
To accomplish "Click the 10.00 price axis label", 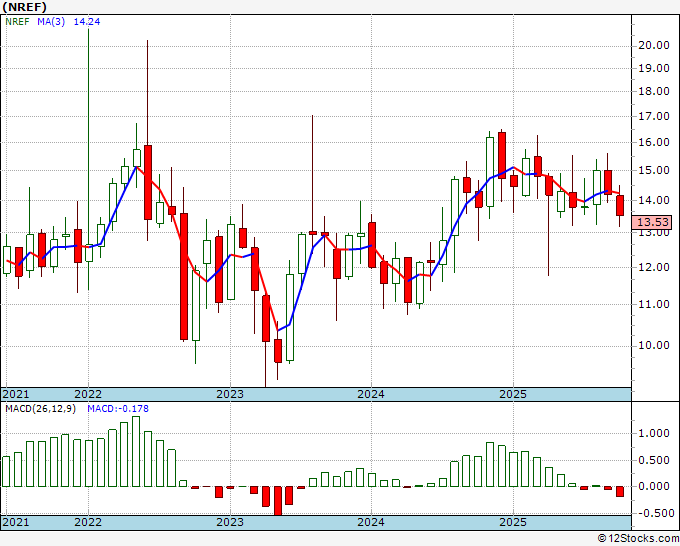I will (654, 346).
